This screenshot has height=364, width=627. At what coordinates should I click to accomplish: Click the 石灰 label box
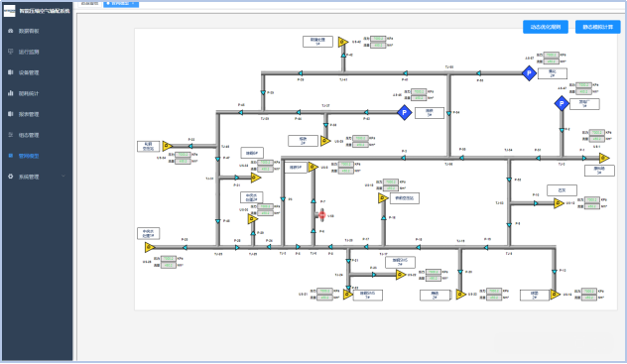tap(562, 190)
